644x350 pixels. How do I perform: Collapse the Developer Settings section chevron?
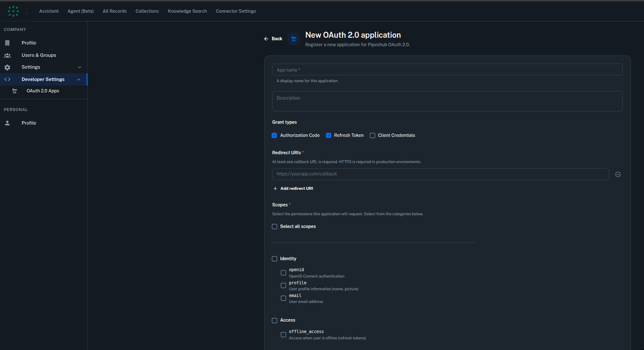coord(79,79)
